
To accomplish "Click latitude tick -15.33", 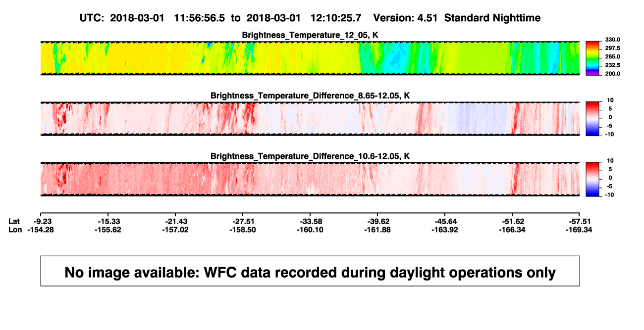I will click(109, 221).
